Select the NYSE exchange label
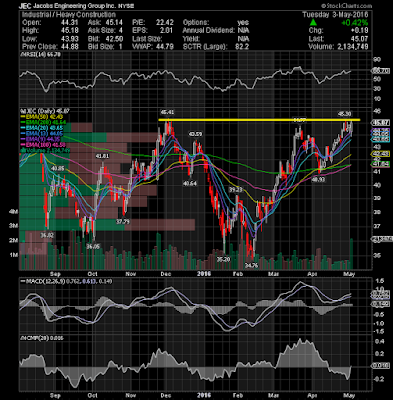The height and width of the screenshot is (400, 393). coord(126,6)
